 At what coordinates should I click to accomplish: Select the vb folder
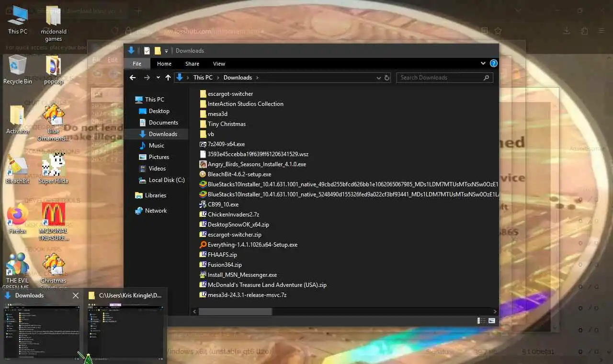(207, 134)
